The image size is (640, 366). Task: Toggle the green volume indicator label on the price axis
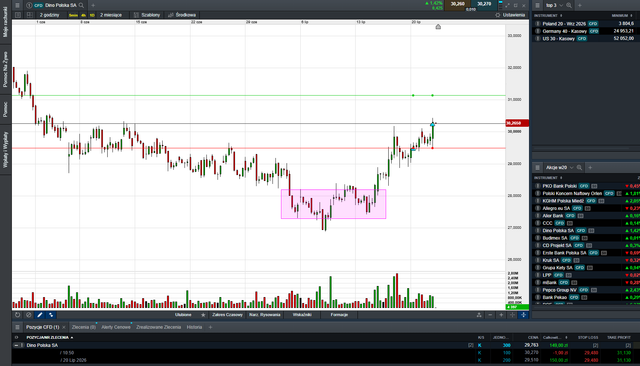(517, 307)
